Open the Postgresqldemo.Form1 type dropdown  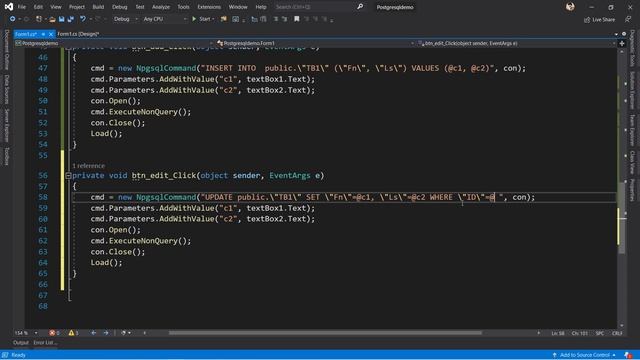(316, 43)
